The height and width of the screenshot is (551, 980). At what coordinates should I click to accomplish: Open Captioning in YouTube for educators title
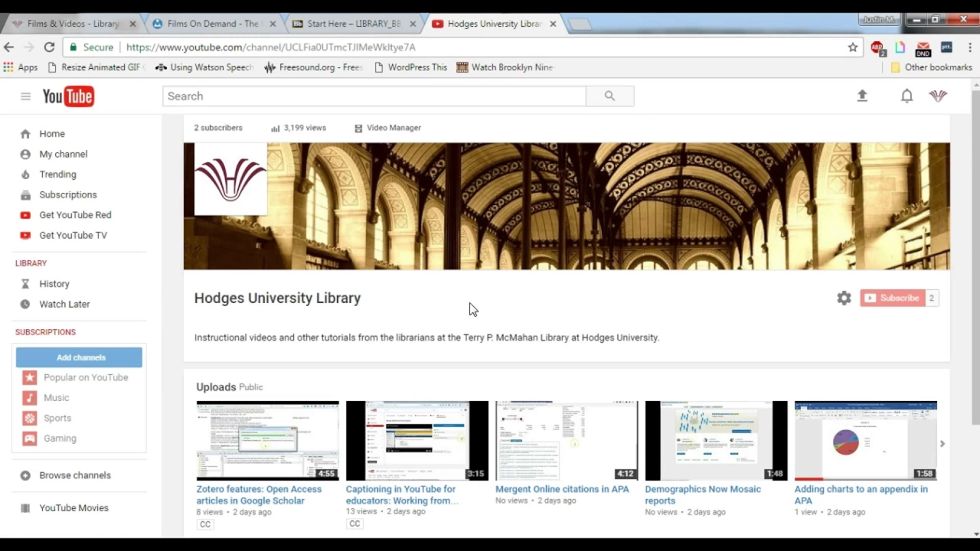click(x=402, y=494)
